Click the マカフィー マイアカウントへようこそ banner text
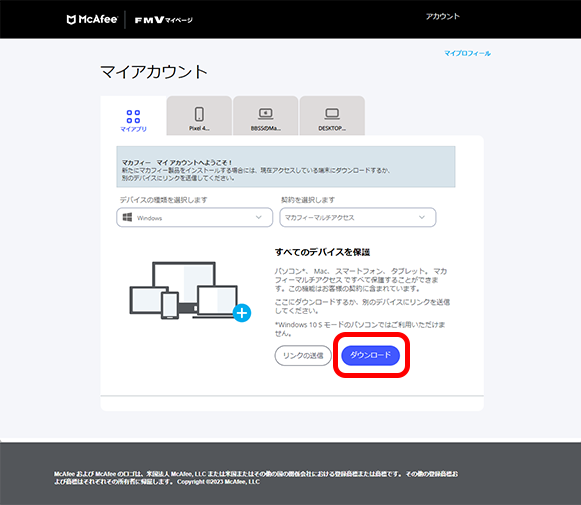The width and height of the screenshot is (581, 505). 177,163
